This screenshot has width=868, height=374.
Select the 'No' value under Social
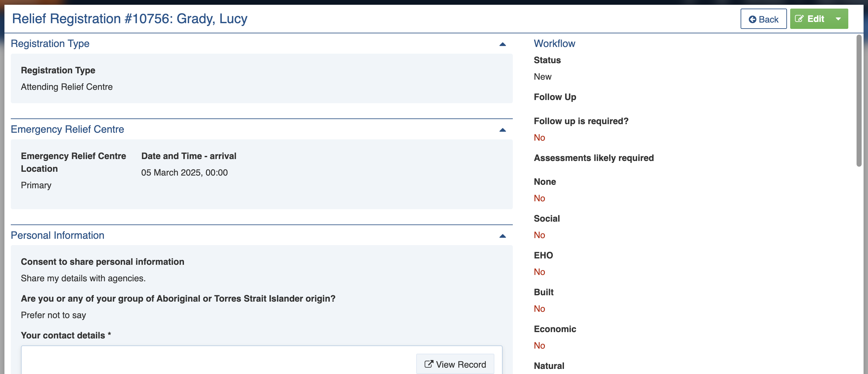tap(539, 235)
